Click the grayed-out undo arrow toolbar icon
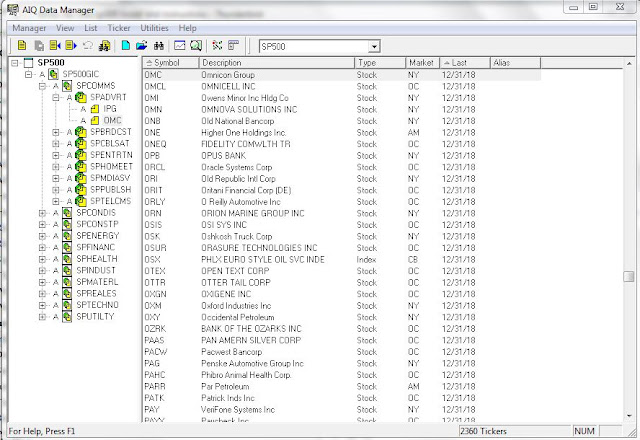This screenshot has height=440, width=640. [x=88, y=45]
